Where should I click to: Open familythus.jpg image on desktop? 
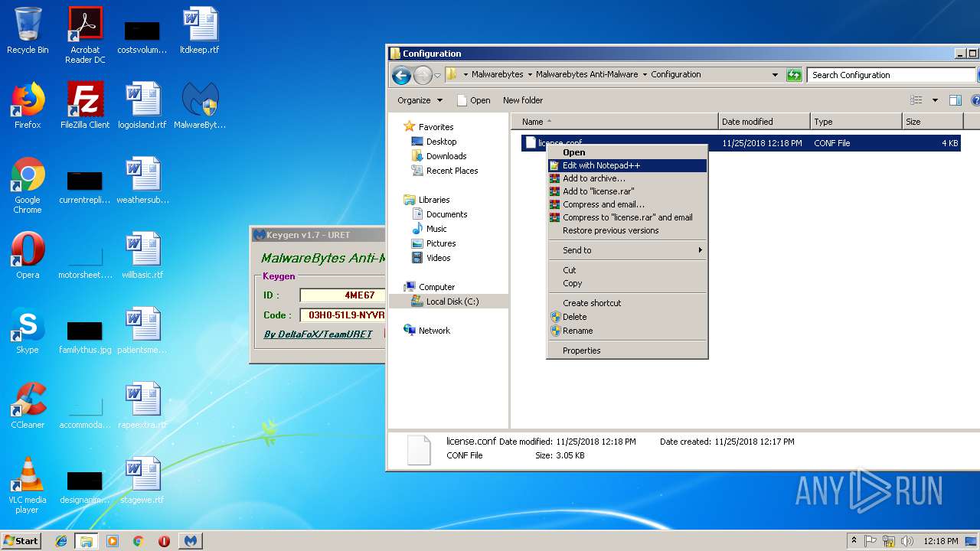click(x=85, y=337)
